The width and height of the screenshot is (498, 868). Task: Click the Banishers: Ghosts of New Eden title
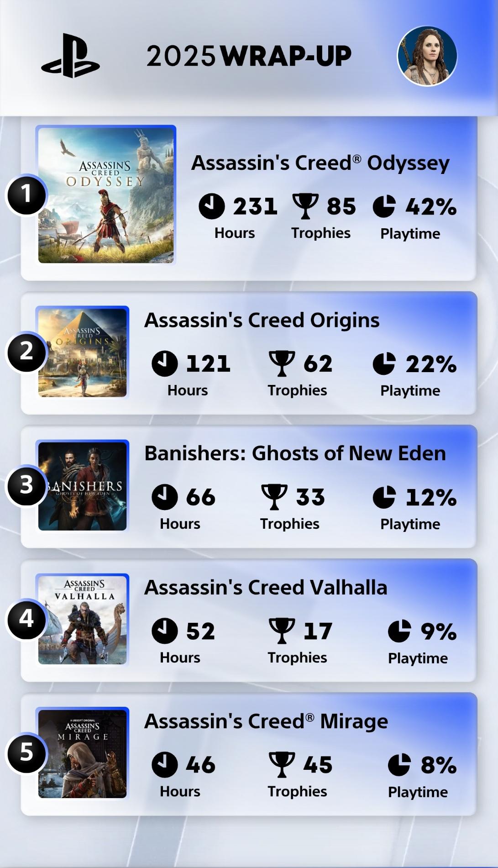(295, 453)
